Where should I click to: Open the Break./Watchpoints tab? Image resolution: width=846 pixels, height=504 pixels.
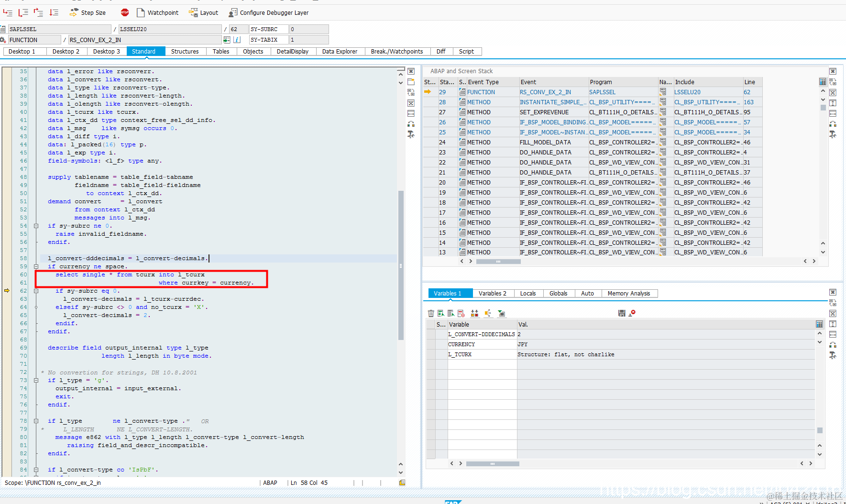point(397,51)
